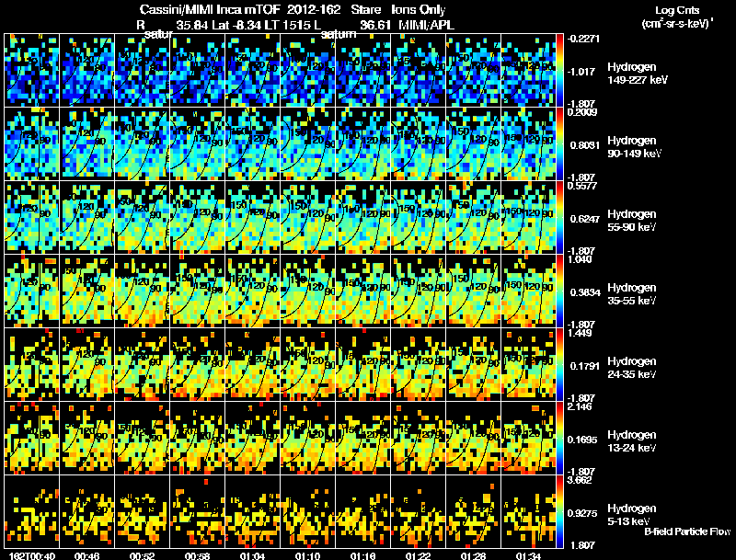Click the '-1.017' color scale value
Image resolution: width=736 pixels, height=560 pixels.
583,72
